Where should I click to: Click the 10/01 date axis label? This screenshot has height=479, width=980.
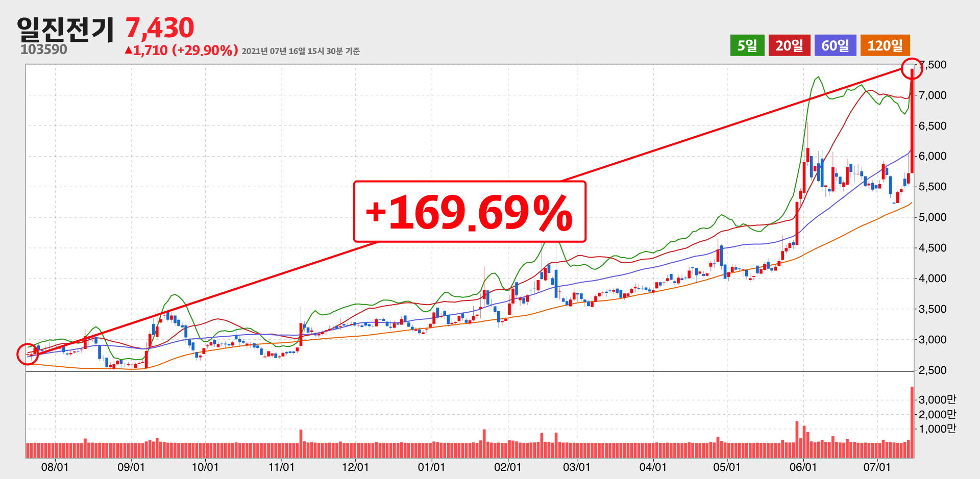(205, 467)
